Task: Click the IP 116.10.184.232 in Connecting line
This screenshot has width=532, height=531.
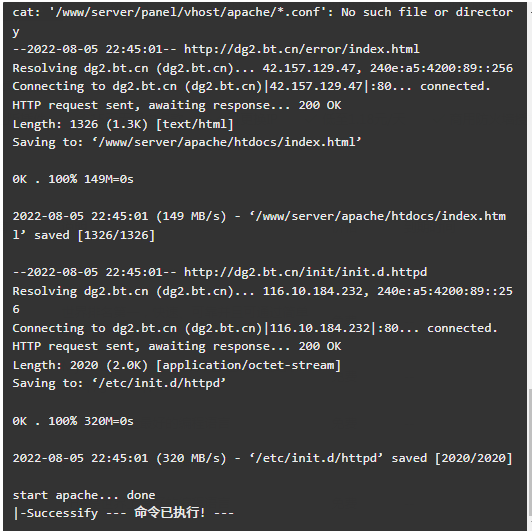Action: (x=320, y=328)
